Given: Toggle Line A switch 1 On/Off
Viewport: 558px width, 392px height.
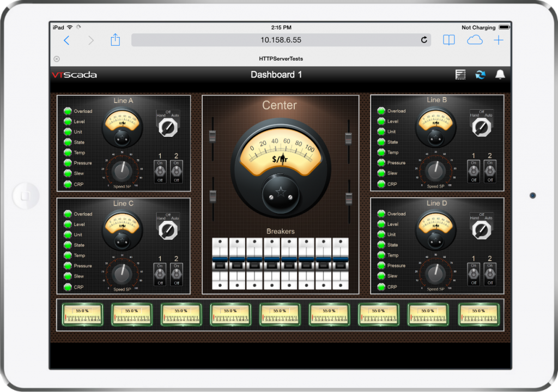Looking at the screenshot, I should (x=160, y=171).
